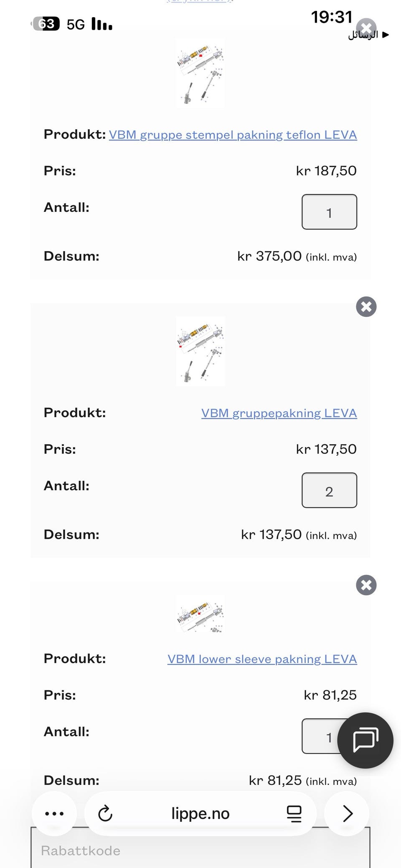Reload the lippe.no page
Screen dimensions: 401x868
click(x=105, y=814)
